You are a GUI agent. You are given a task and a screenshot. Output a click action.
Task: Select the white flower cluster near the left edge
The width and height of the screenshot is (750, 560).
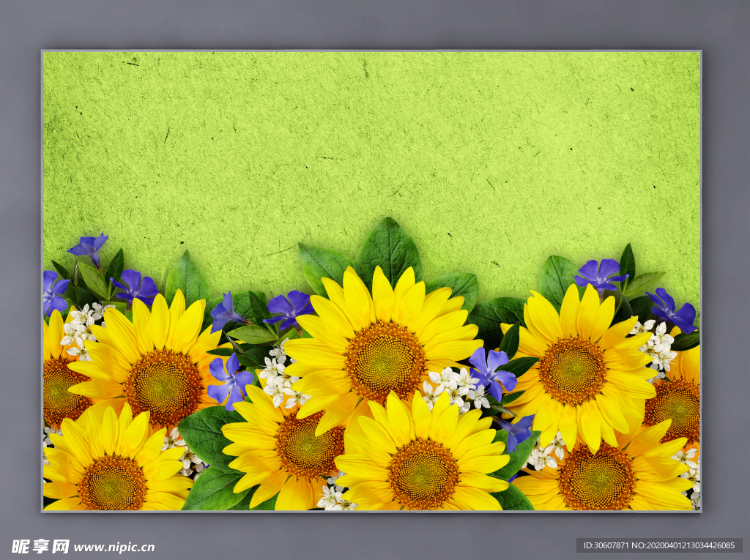pyautogui.click(x=79, y=329)
